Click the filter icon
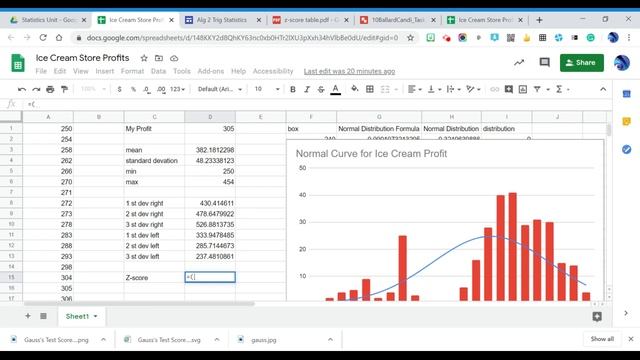Screen dimensions: 640x360 click(537, 89)
